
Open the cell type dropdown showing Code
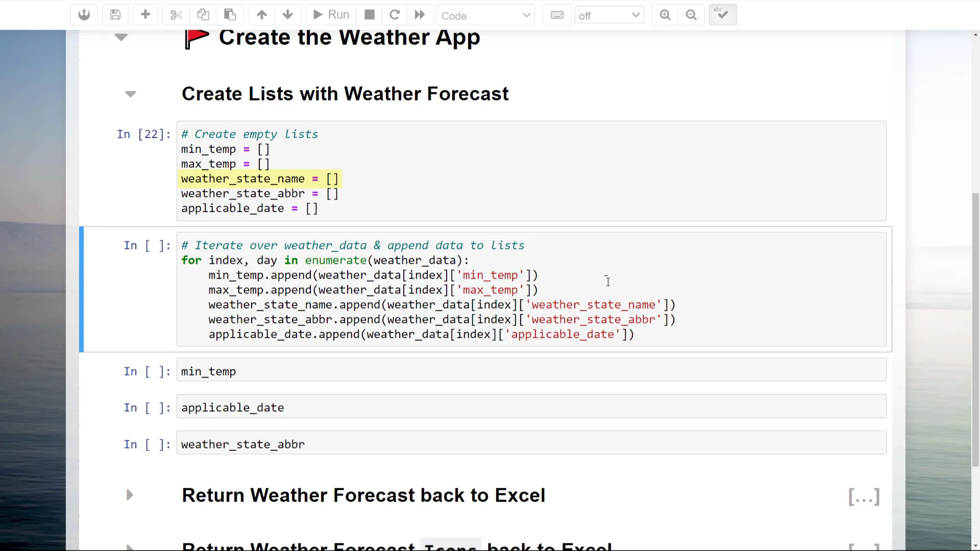(x=485, y=15)
